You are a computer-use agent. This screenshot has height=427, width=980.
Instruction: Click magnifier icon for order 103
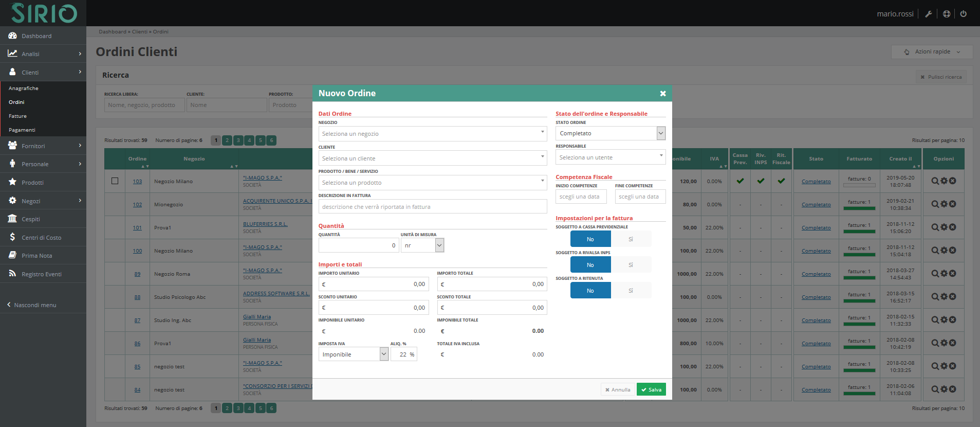(x=935, y=181)
